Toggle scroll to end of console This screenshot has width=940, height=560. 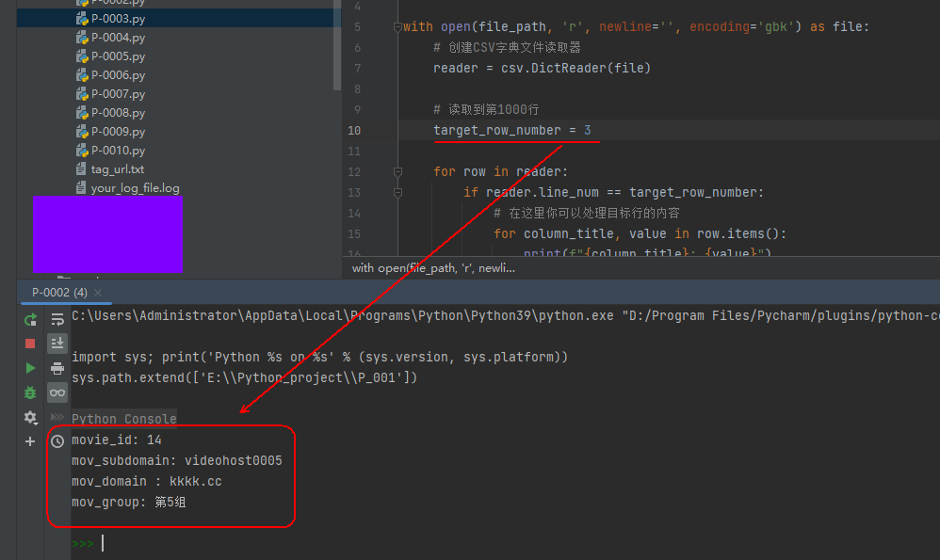tap(57, 344)
